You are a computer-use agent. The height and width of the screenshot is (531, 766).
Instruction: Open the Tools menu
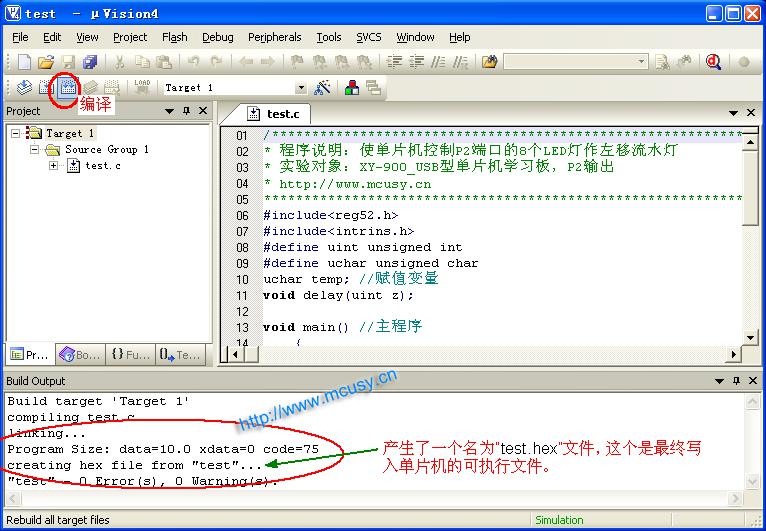pyautogui.click(x=329, y=37)
